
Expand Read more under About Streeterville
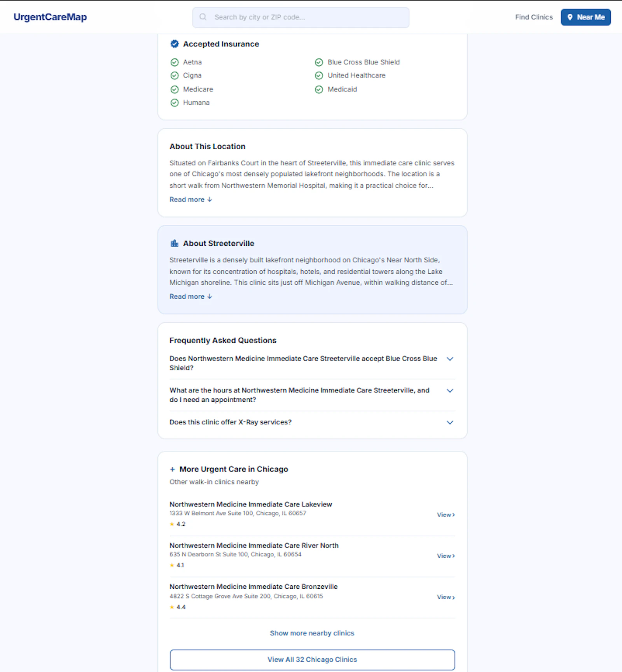click(190, 296)
